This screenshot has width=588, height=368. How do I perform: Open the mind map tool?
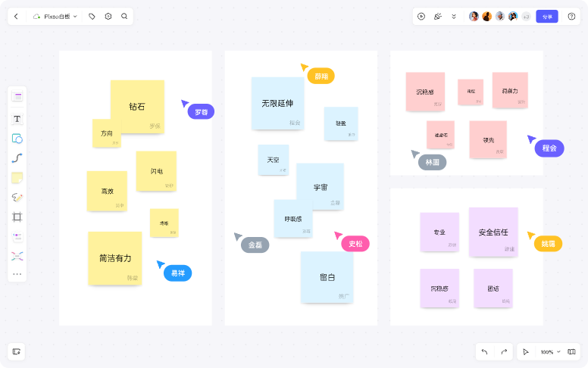[x=17, y=256]
